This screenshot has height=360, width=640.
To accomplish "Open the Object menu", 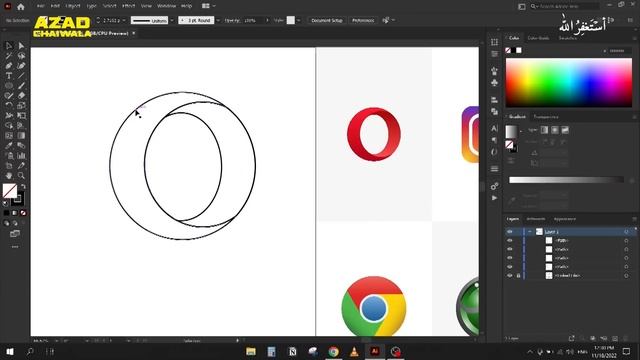I will click(x=73, y=6).
